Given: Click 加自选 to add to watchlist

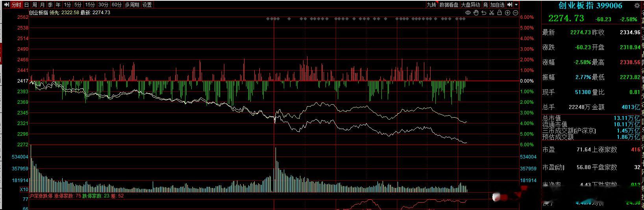Looking at the screenshot, I should coord(497,5).
